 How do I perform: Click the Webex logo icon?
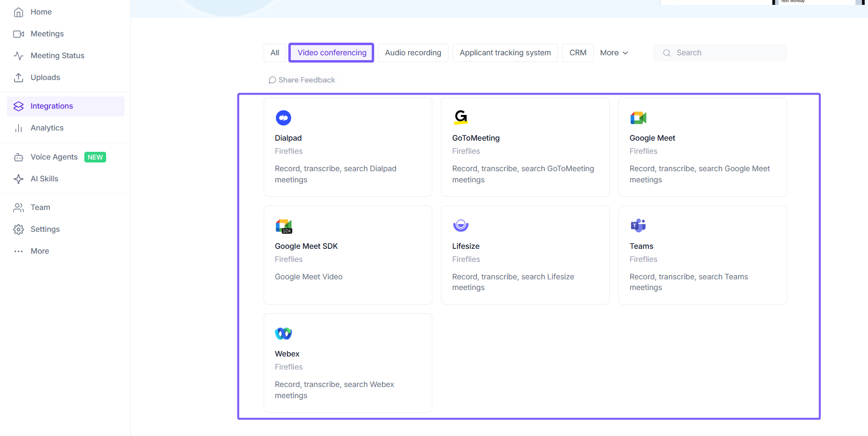point(284,334)
